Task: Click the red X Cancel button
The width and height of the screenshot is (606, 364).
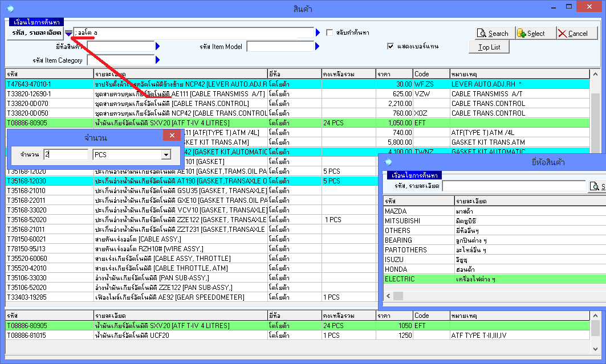Action: (573, 34)
